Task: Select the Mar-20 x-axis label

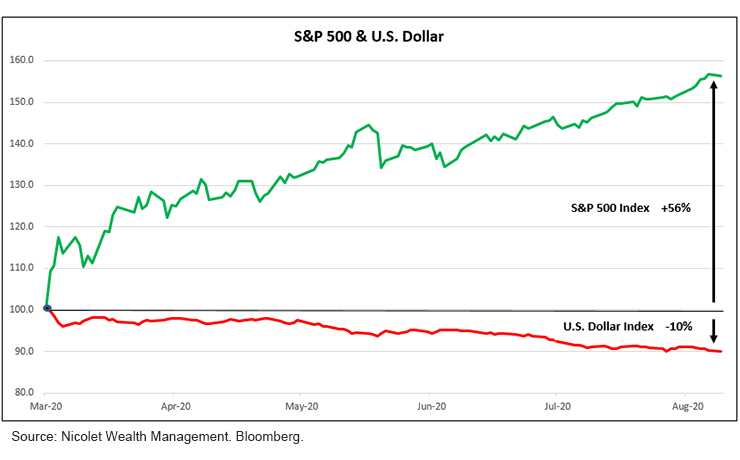Action: (x=47, y=407)
